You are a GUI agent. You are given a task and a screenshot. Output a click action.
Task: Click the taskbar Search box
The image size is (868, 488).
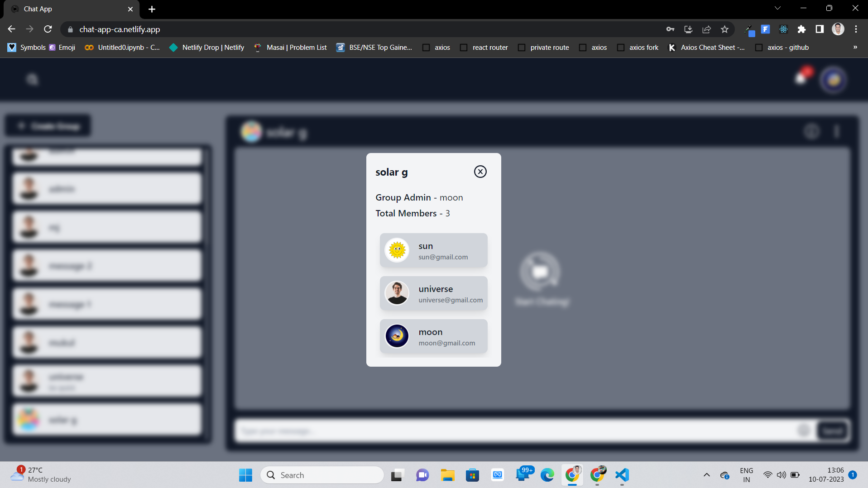pos(322,475)
